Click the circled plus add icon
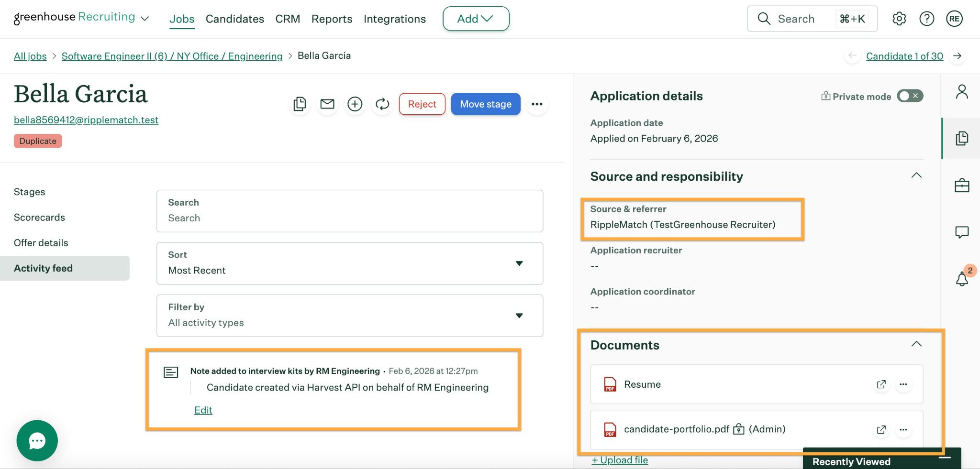 (355, 104)
